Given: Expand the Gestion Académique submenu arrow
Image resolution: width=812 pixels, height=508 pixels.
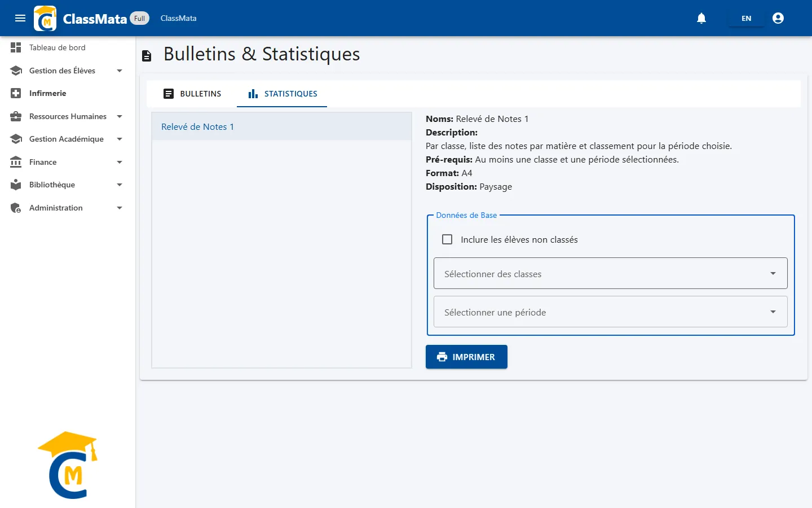Looking at the screenshot, I should click(x=120, y=139).
